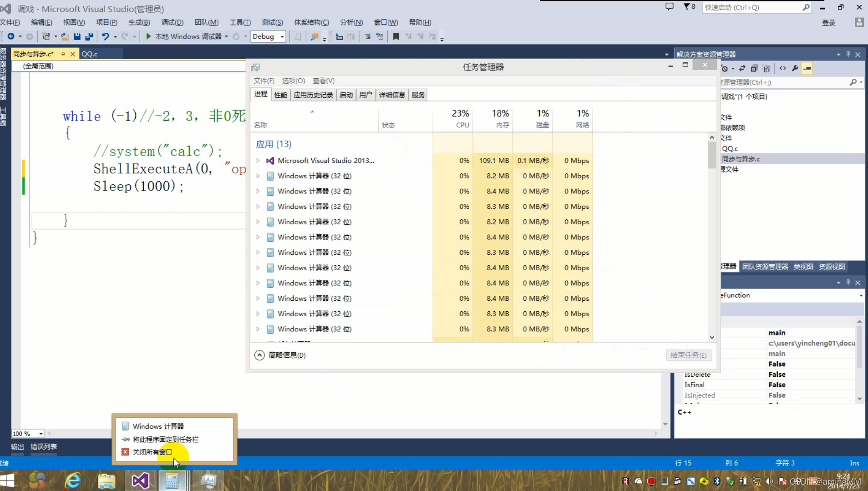Click the wrench Properties icon in Solution Explorer
Image resolution: width=868 pixels, height=491 pixels.
[x=795, y=68]
